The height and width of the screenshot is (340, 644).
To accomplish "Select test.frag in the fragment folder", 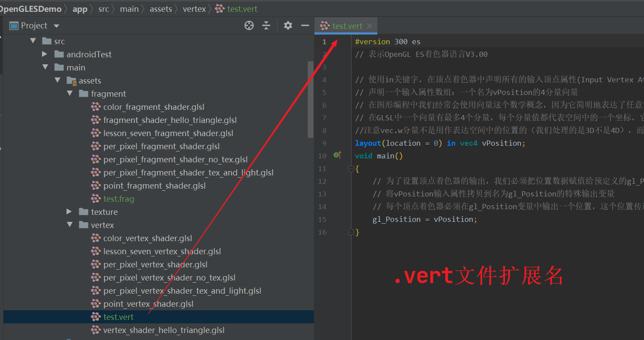I will coord(119,198).
